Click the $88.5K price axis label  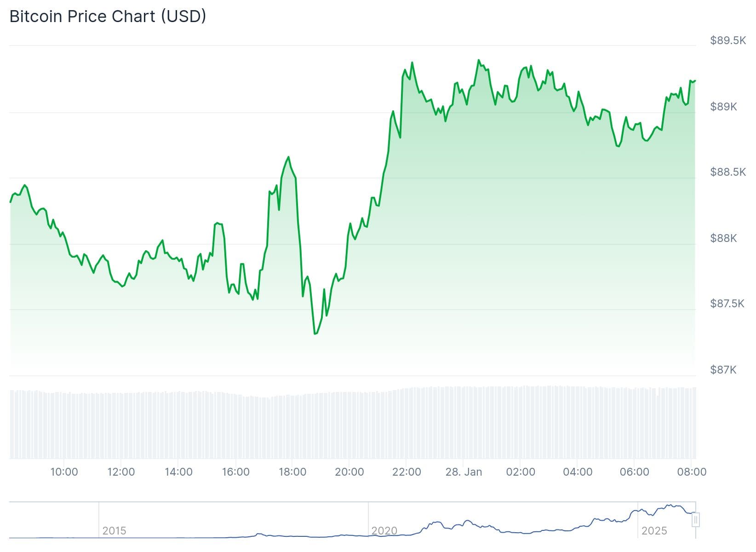tap(728, 172)
